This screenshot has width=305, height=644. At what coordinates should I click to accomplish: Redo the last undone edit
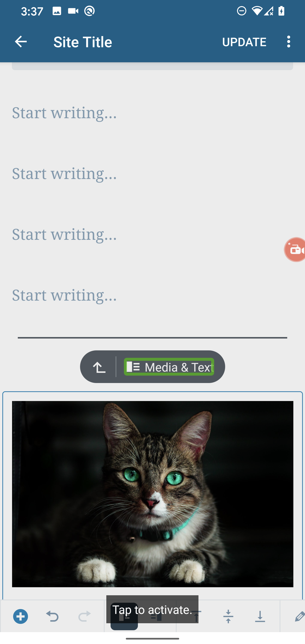[84, 616]
